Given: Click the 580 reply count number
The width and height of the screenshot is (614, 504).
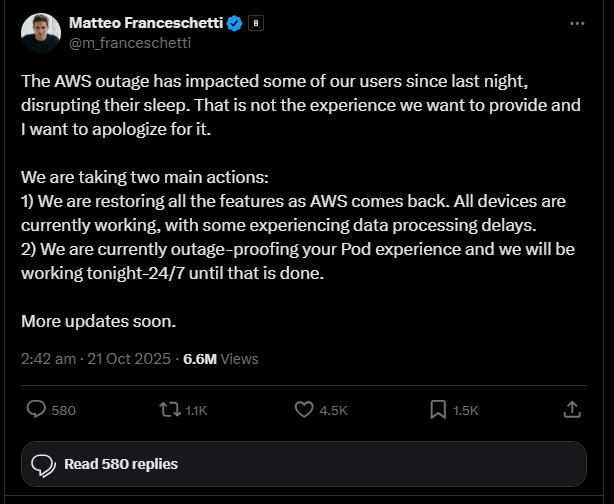Looking at the screenshot, I should (x=64, y=410).
